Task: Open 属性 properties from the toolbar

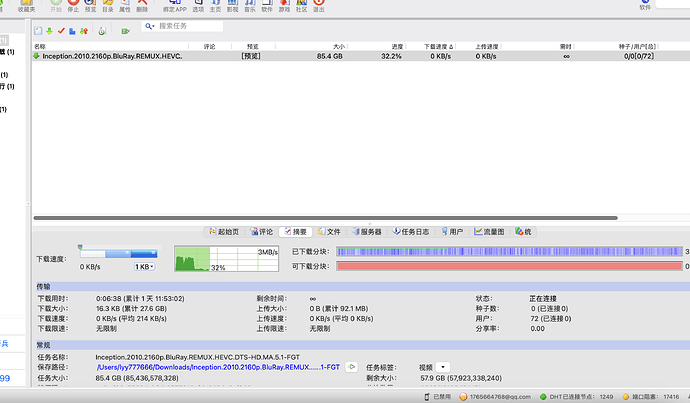Action: point(125,6)
